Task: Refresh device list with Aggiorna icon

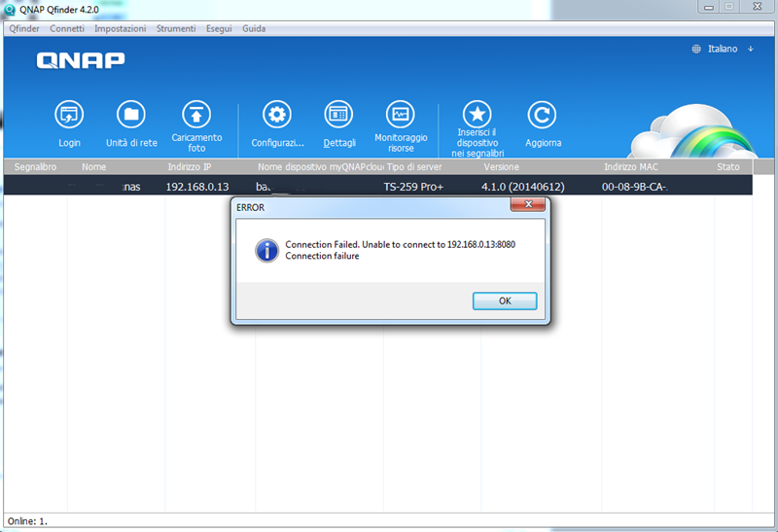Action: click(543, 115)
